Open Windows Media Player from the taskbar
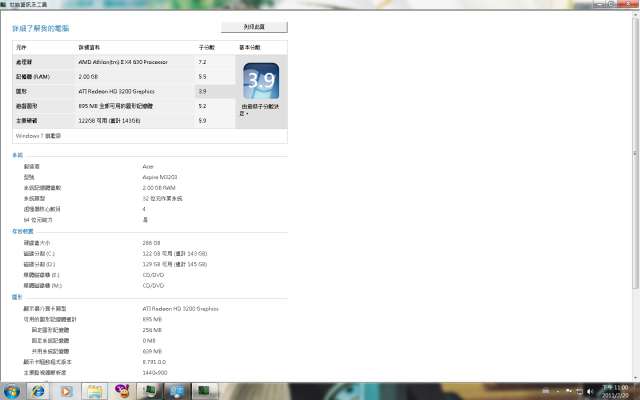This screenshot has width=640, height=400. [66, 391]
